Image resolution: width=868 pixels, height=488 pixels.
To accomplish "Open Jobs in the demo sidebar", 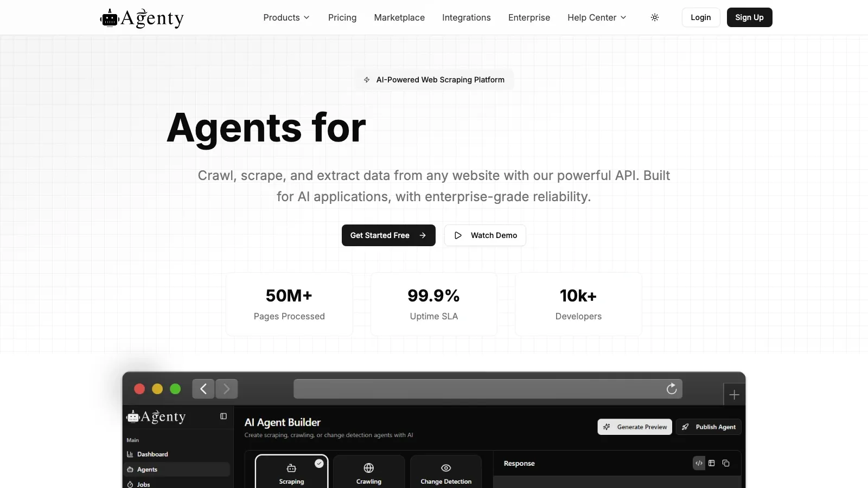I will pyautogui.click(x=178, y=484).
